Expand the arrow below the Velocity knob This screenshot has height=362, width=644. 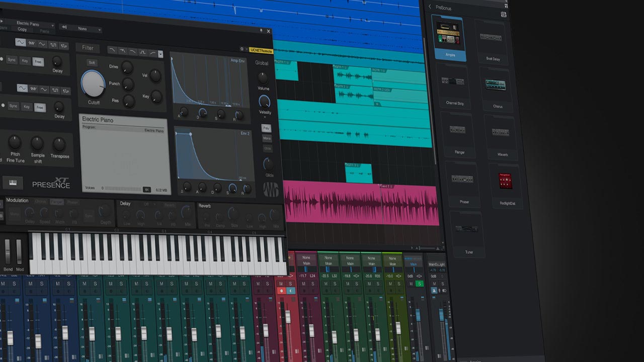pyautogui.click(x=265, y=117)
